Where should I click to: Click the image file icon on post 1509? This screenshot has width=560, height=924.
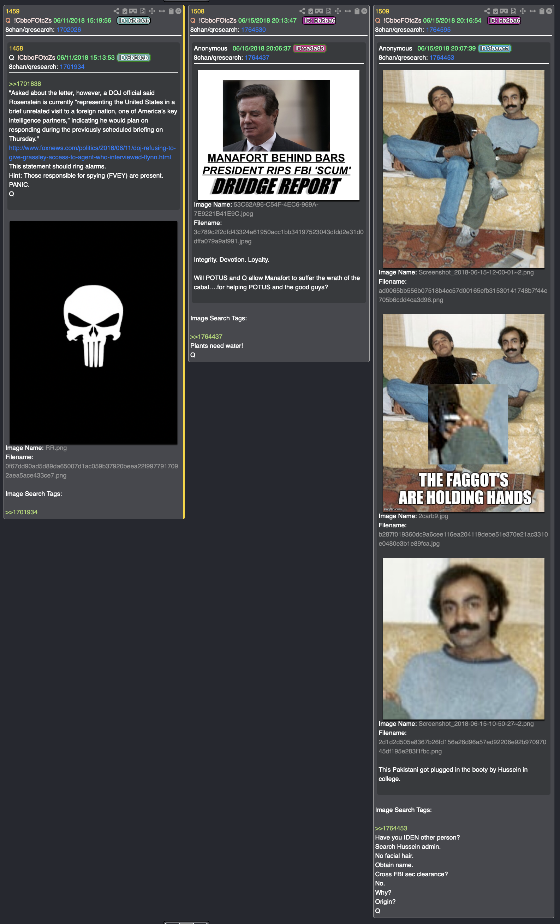[x=513, y=11]
